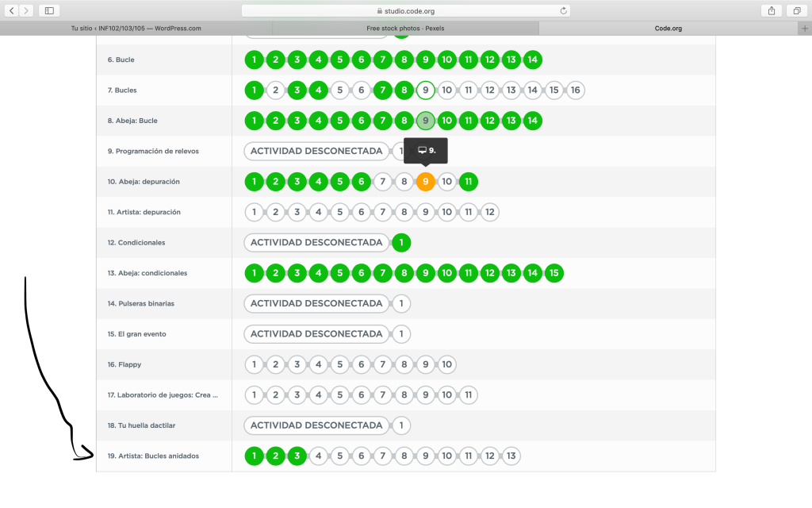The height and width of the screenshot is (508, 812).
Task: Click orange level 9 in Abeja: depuración
Action: [x=426, y=182]
